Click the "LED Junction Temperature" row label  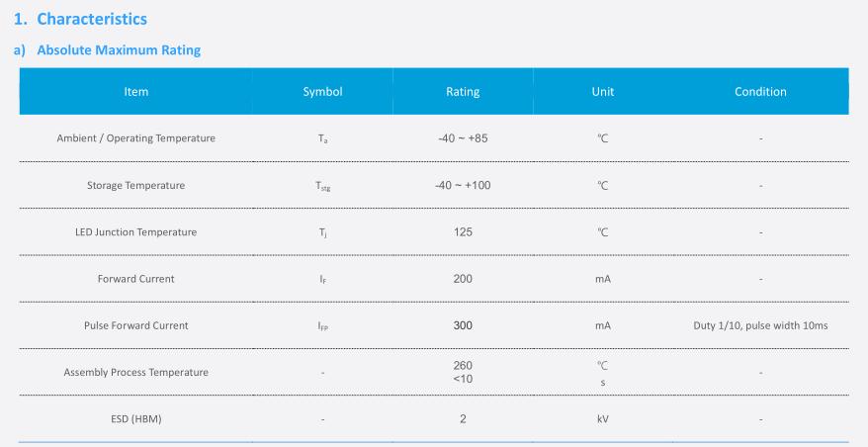[135, 232]
